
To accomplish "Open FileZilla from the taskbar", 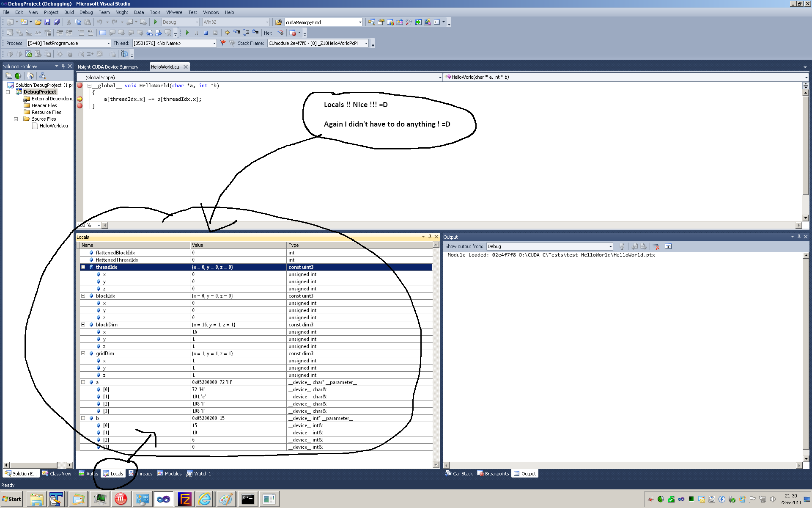I will click(185, 499).
